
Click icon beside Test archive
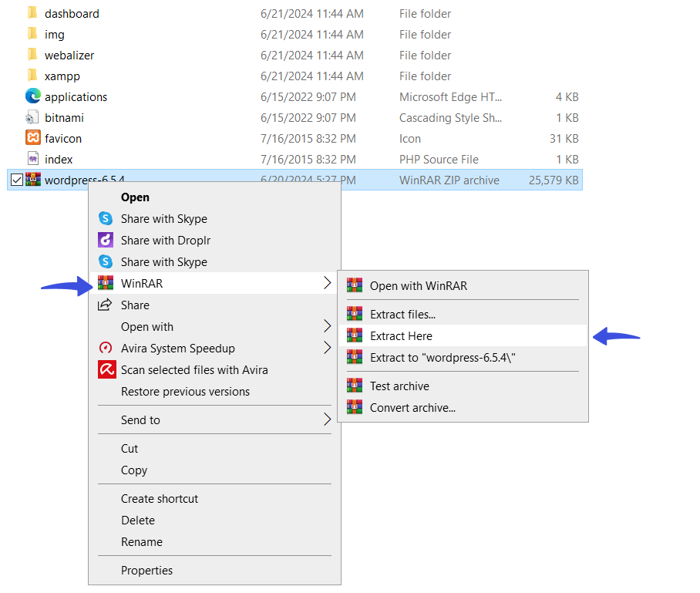tap(355, 385)
